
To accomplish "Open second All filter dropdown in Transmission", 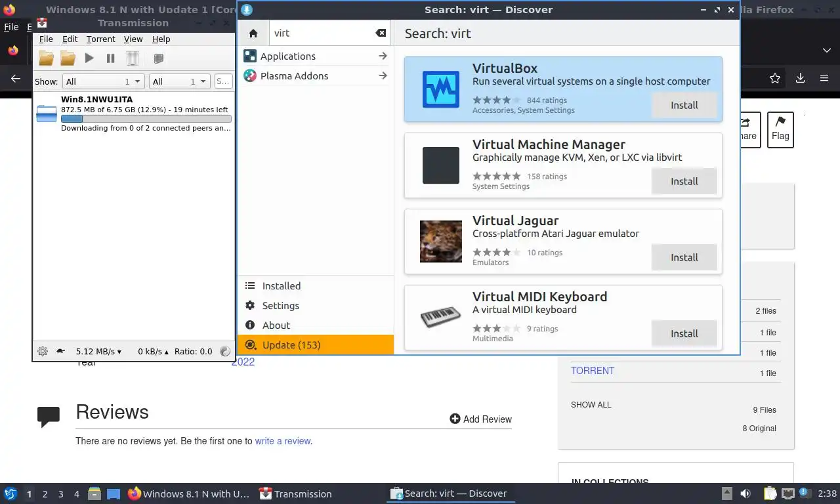I will [x=179, y=81].
